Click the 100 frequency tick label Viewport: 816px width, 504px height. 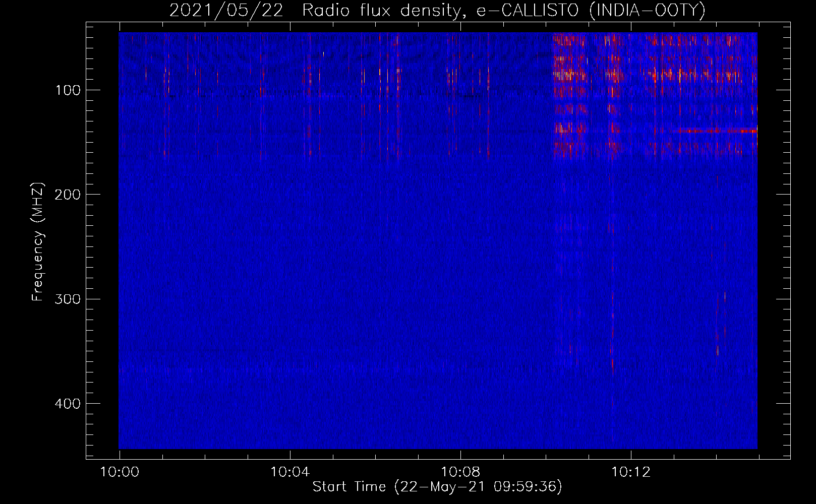coord(68,90)
